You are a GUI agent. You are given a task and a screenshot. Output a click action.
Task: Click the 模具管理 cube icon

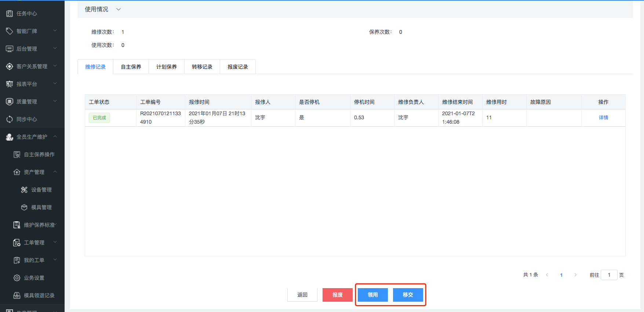[x=24, y=207]
